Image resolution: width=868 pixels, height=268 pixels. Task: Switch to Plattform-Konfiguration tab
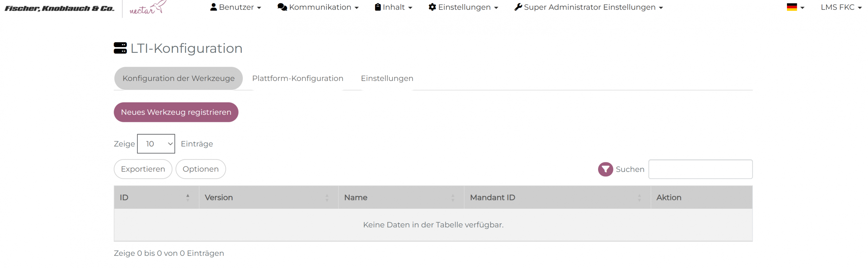point(297,78)
